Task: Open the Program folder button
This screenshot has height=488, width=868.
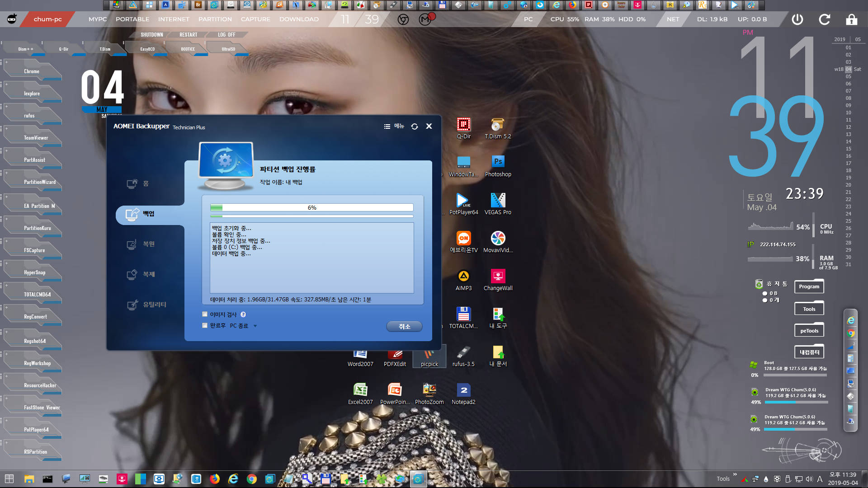Action: click(809, 286)
